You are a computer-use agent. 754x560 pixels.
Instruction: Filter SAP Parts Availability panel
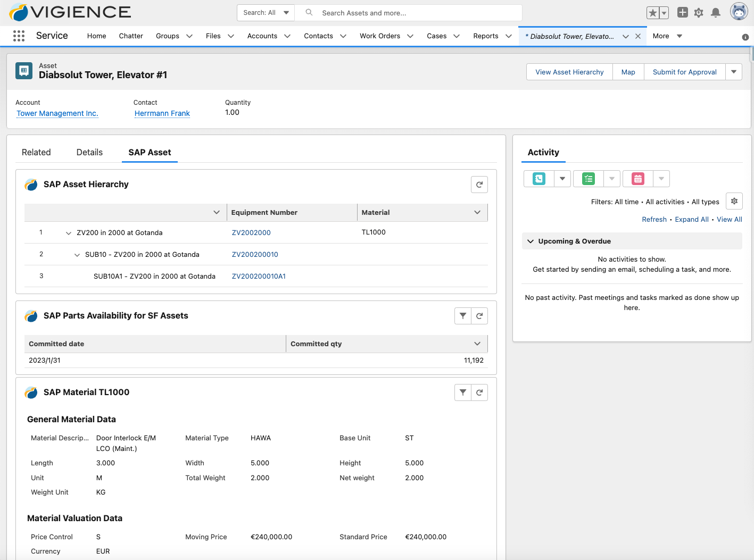[463, 316]
